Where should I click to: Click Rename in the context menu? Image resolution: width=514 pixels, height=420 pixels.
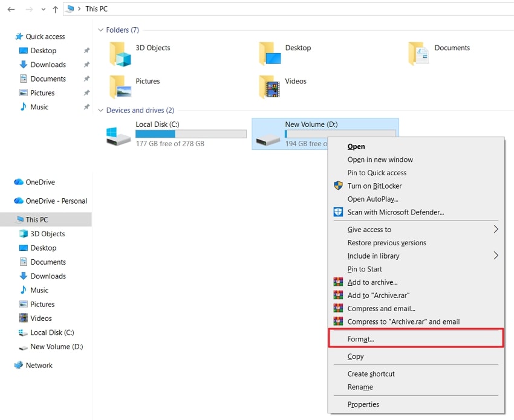click(x=361, y=387)
